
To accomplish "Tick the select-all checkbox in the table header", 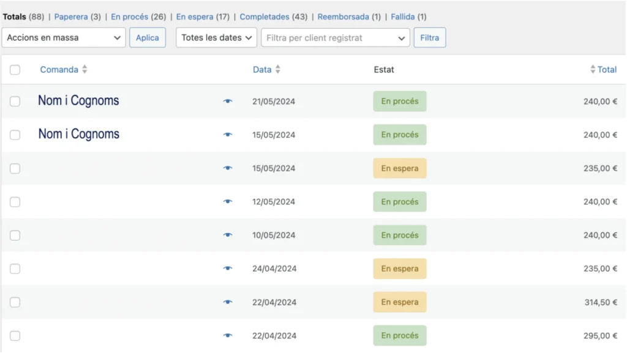I will [15, 70].
